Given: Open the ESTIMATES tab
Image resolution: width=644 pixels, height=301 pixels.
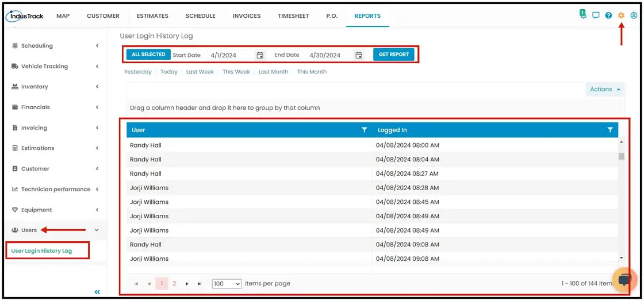Looking at the screenshot, I should tap(152, 16).
